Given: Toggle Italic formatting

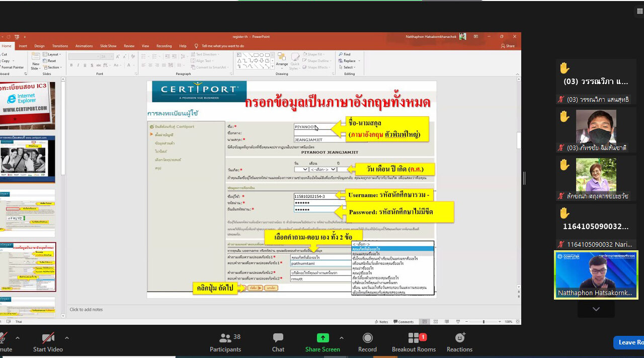Looking at the screenshot, I should tap(78, 65).
